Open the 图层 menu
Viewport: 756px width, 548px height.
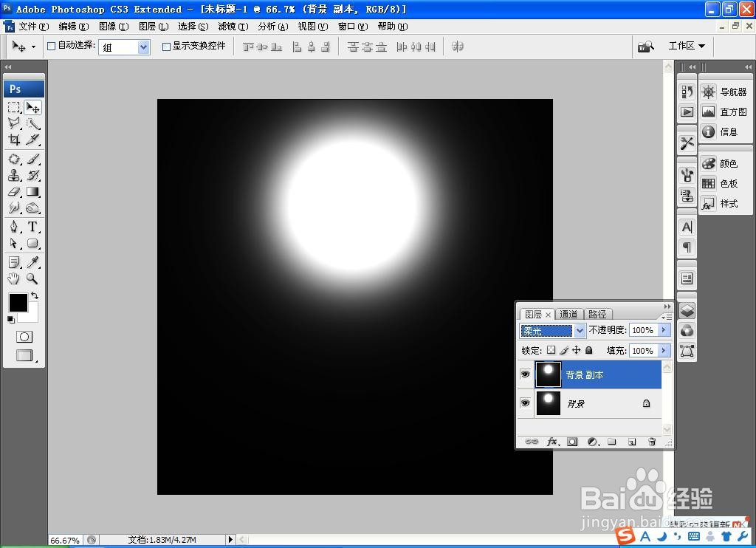(154, 27)
